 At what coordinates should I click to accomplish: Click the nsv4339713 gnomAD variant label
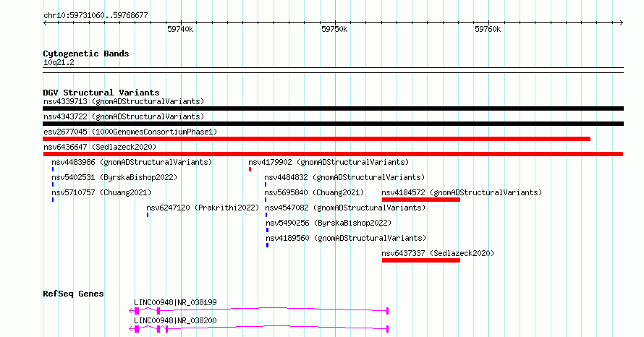click(124, 101)
